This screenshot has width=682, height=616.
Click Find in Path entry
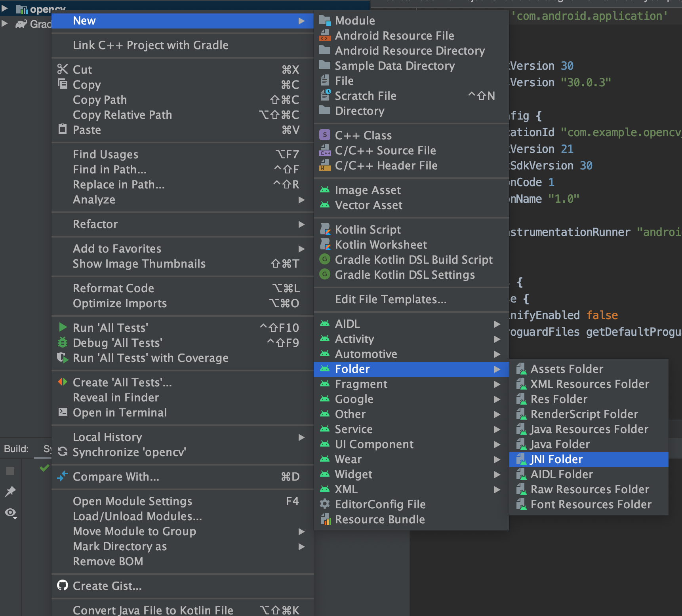[x=182, y=169]
